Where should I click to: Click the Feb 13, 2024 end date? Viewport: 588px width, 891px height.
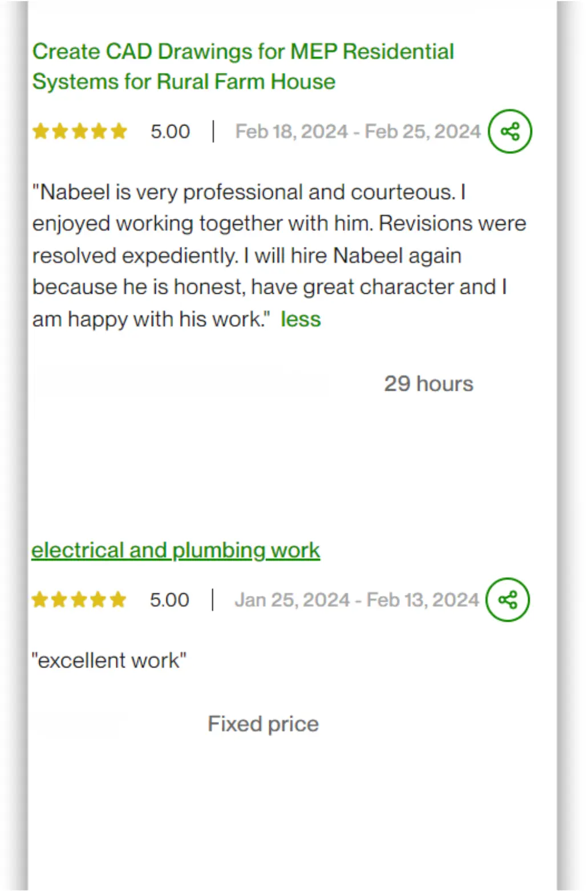423,600
